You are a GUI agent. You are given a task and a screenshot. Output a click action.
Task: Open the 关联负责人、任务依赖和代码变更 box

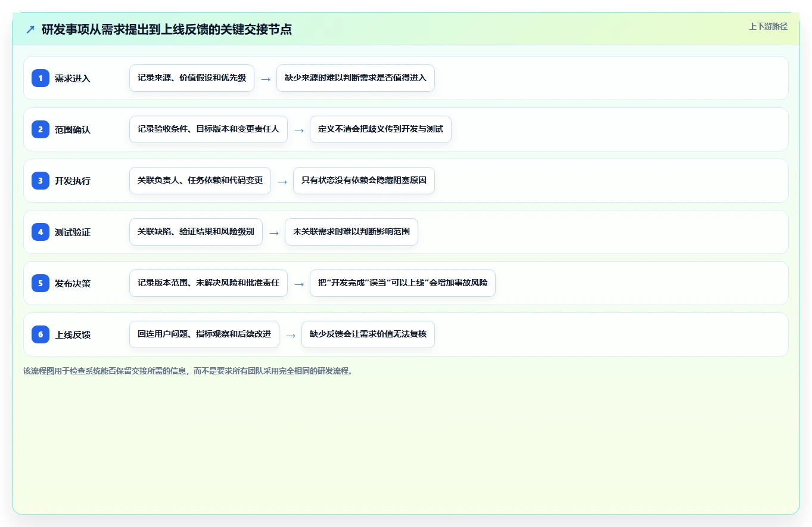click(200, 181)
